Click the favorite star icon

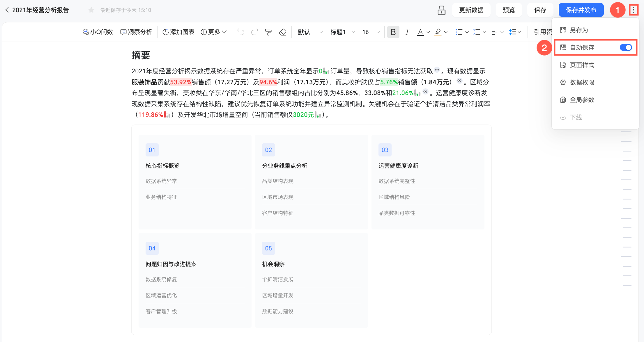pos(91,10)
